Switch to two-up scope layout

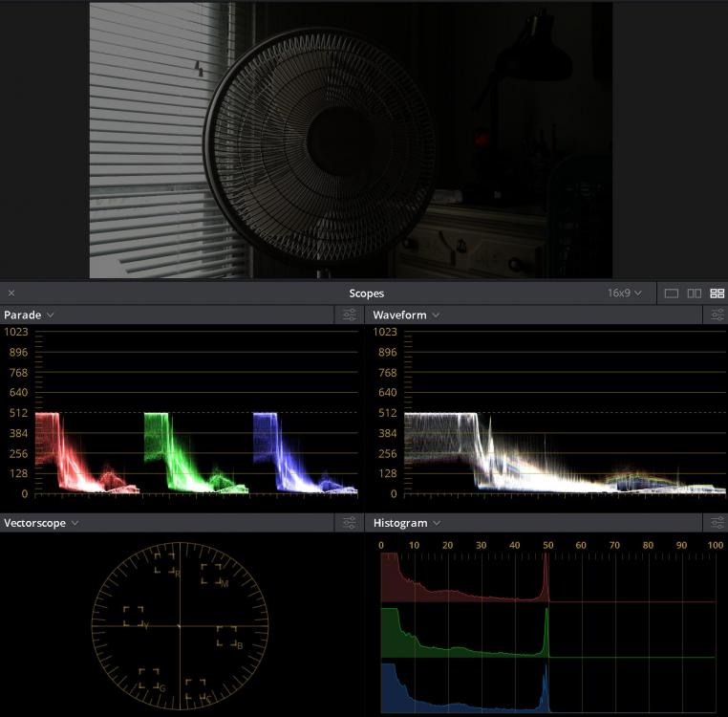(695, 293)
